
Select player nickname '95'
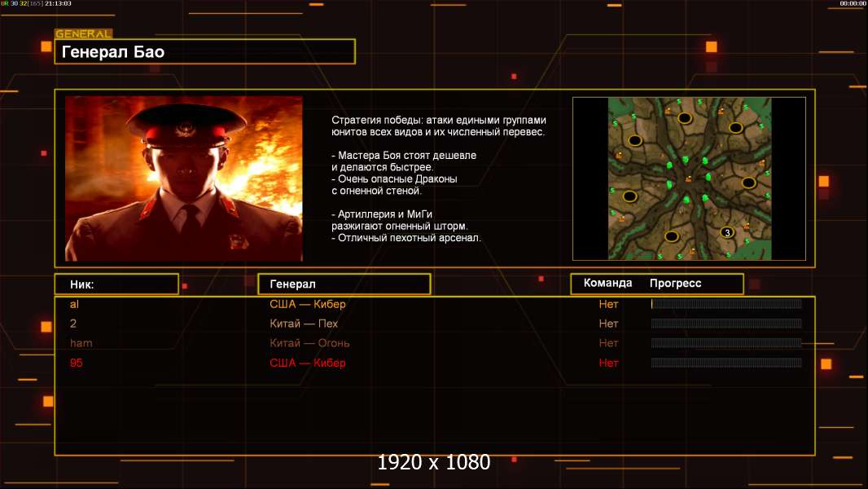[76, 363]
